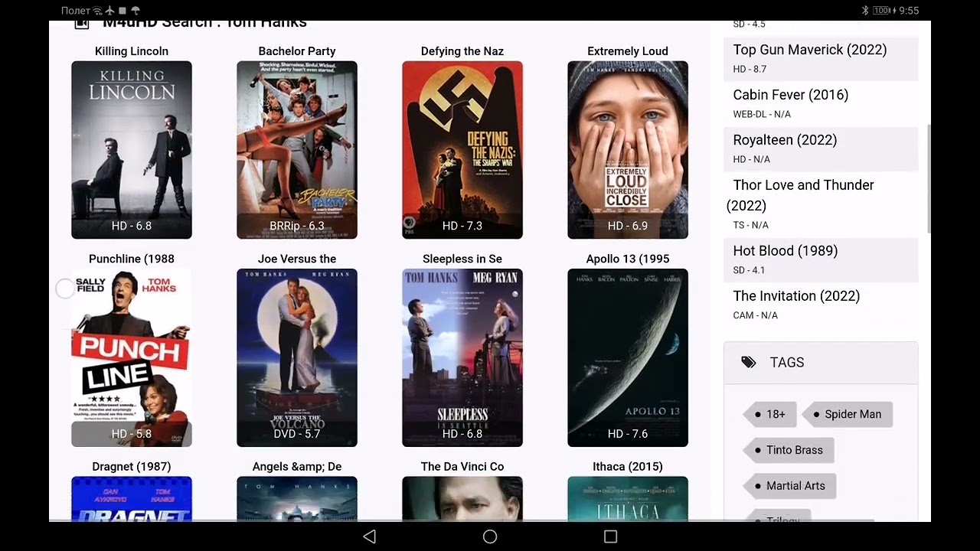
Task: Click the page vertical scrollbar
Action: pos(929,179)
